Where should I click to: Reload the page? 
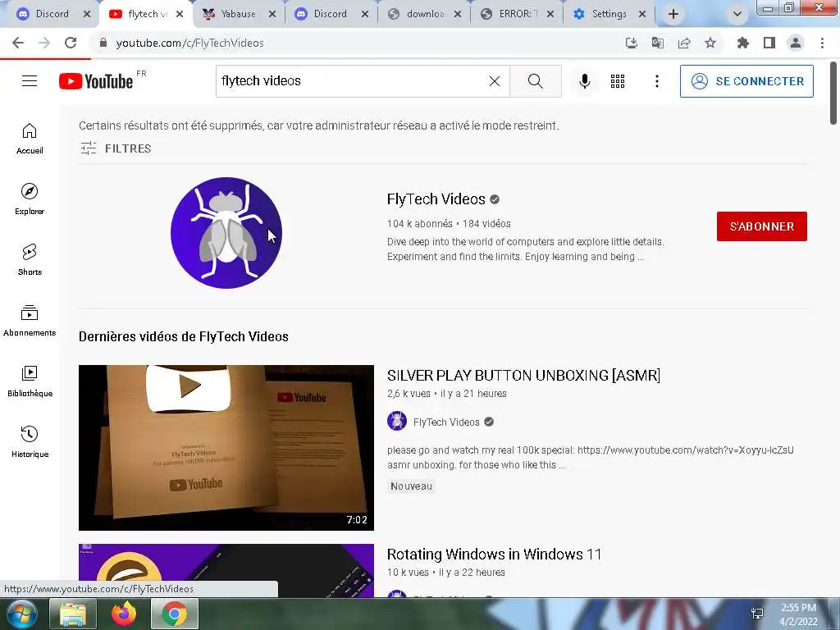pos(71,43)
